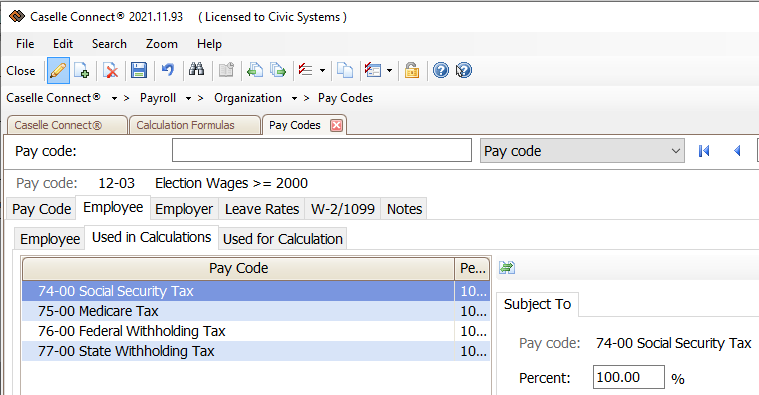Sort by the Pay Code column header
This screenshot has height=395, width=759.
pyautogui.click(x=239, y=268)
